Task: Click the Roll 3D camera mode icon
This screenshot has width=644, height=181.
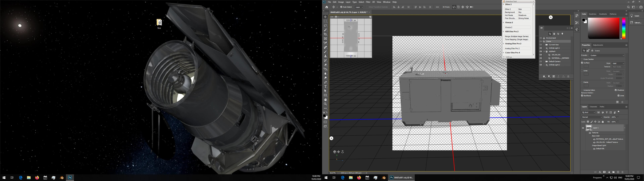Action: tap(459, 7)
